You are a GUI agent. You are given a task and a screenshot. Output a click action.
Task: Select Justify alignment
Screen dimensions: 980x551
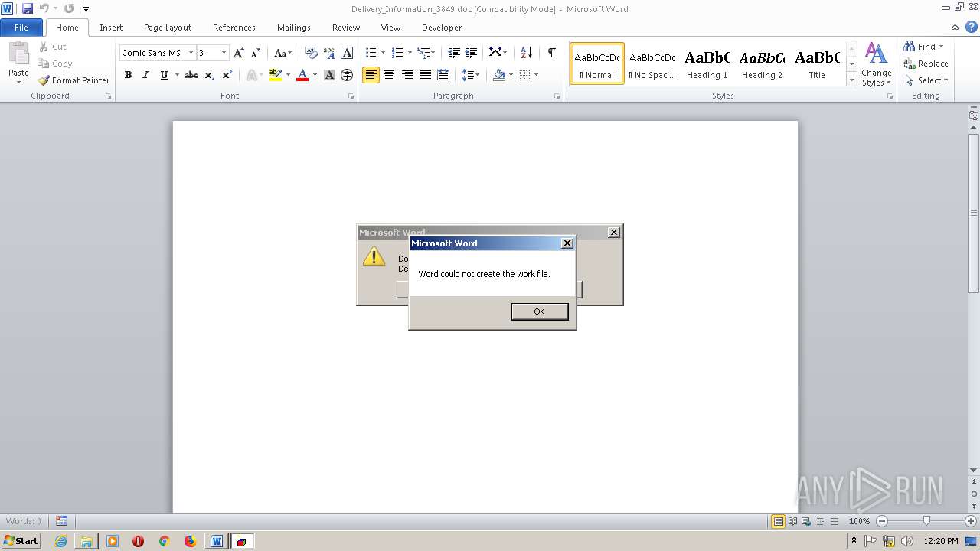425,75
